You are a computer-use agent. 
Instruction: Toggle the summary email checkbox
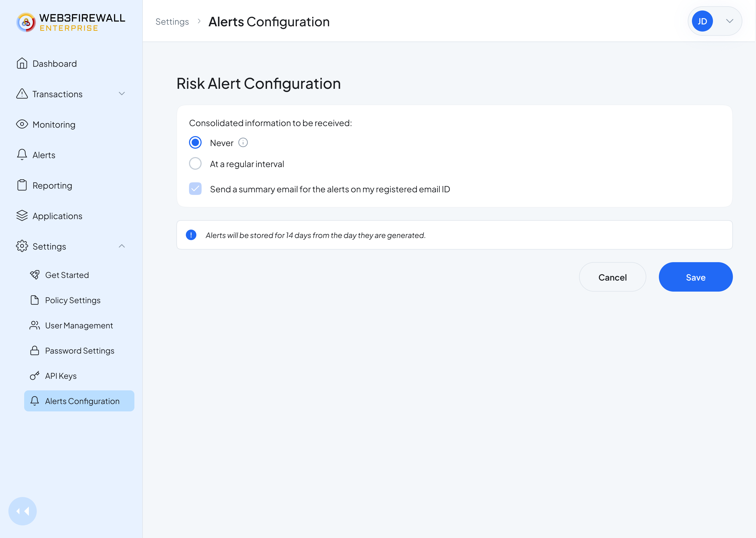pyautogui.click(x=195, y=189)
